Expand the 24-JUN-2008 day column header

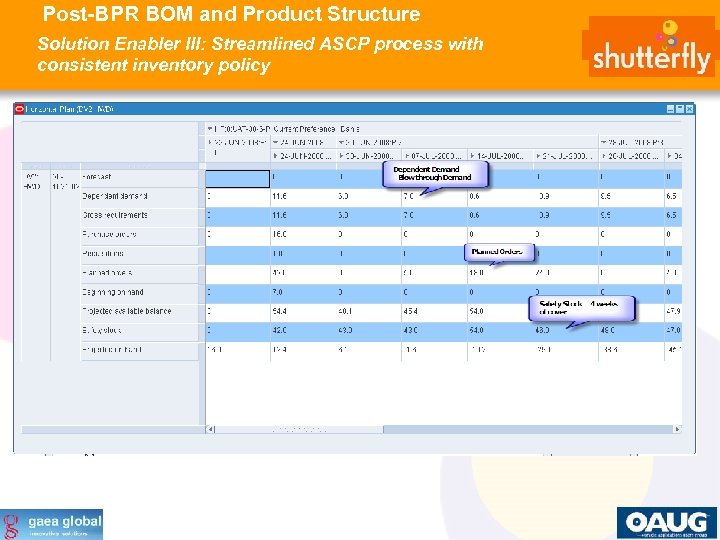click(x=276, y=156)
